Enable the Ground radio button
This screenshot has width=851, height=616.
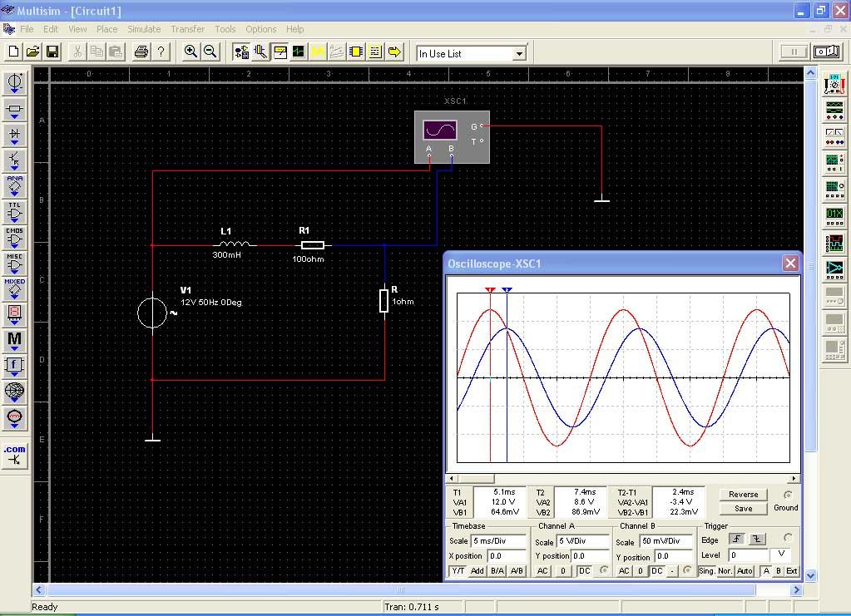pyautogui.click(x=787, y=495)
